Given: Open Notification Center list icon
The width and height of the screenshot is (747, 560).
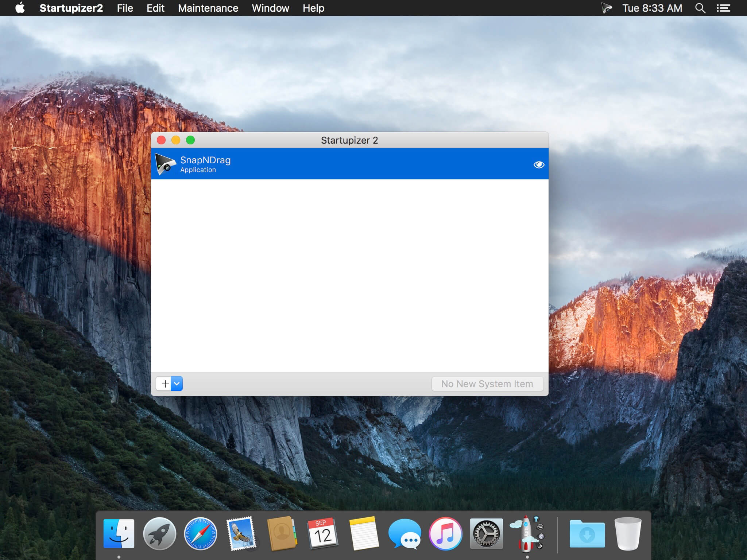Looking at the screenshot, I should click(723, 8).
